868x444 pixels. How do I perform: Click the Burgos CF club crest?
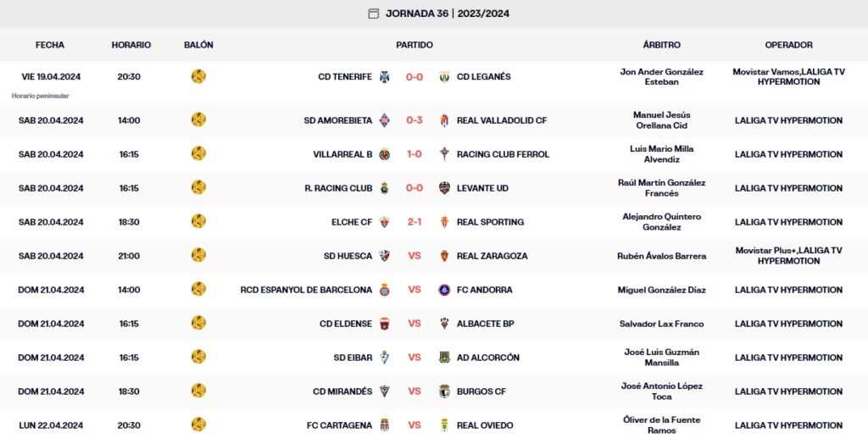pyautogui.click(x=444, y=391)
